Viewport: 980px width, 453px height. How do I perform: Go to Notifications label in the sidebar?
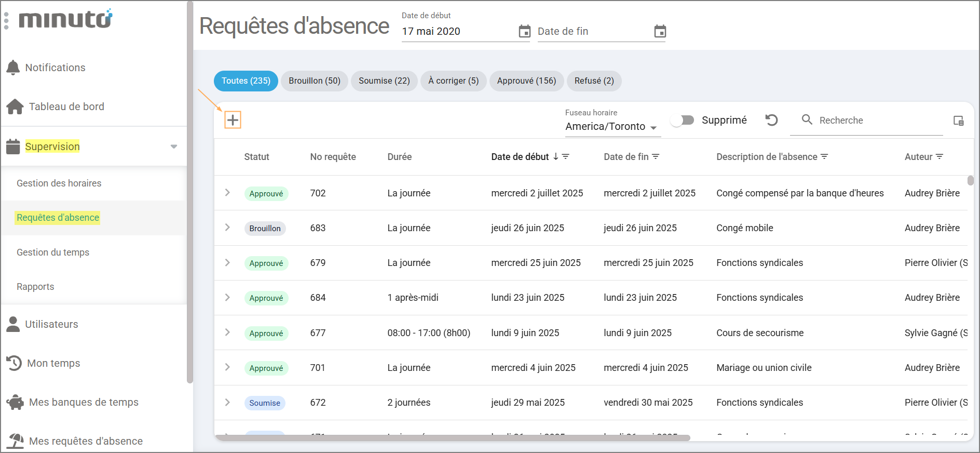coord(55,68)
